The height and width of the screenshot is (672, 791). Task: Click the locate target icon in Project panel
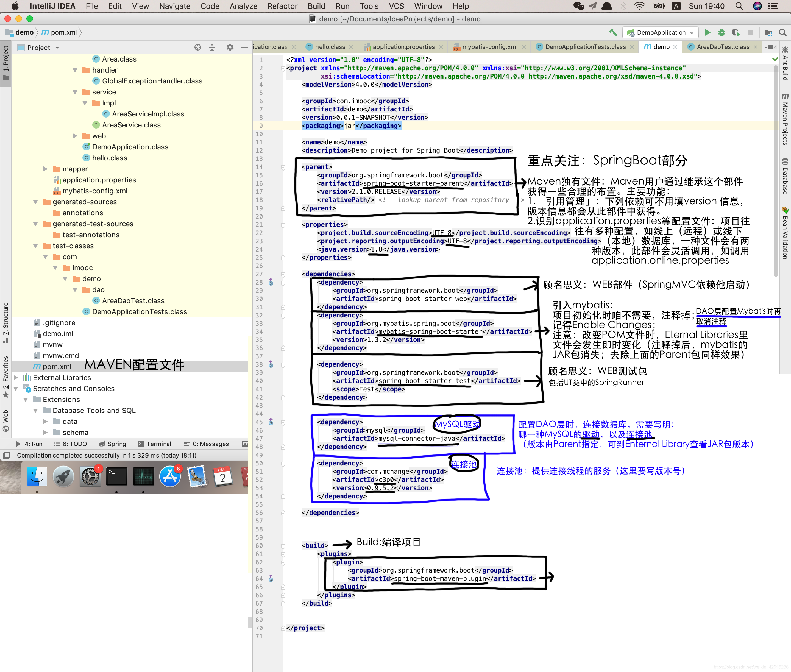[198, 47]
